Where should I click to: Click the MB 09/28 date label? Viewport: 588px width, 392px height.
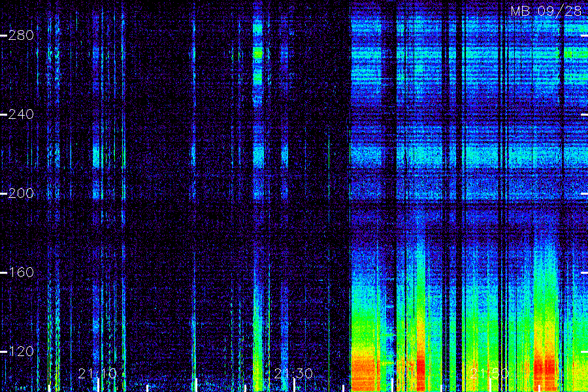(x=546, y=11)
